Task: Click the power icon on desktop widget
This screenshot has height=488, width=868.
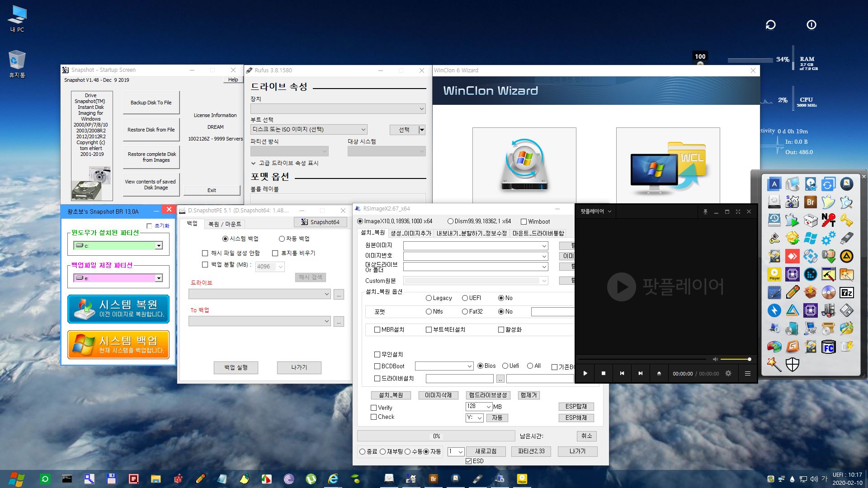Action: tap(811, 25)
